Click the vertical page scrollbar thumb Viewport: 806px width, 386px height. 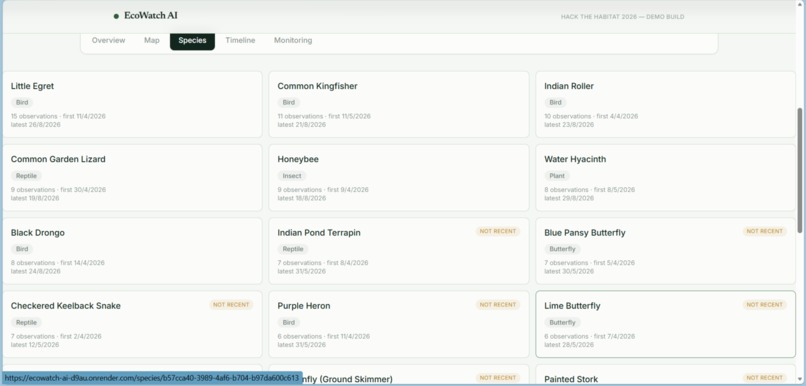click(x=799, y=170)
